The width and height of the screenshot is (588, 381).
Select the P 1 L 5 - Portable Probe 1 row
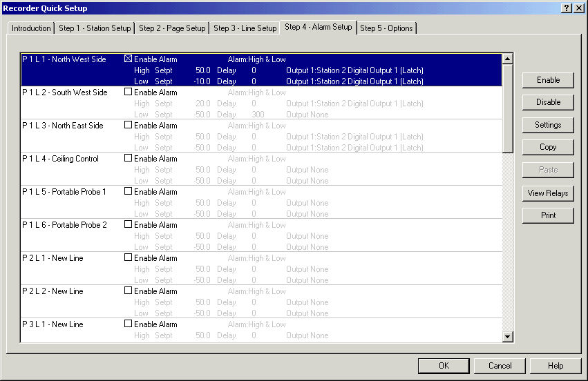tap(261, 202)
